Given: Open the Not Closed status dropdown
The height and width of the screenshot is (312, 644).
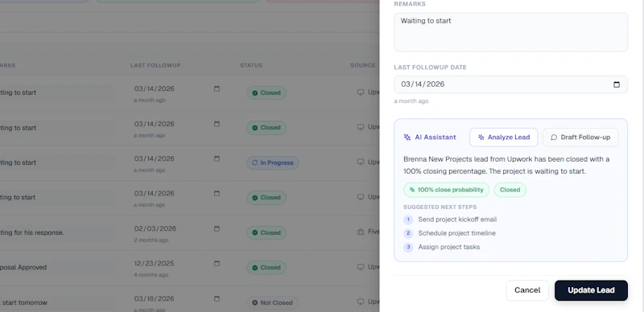Looking at the screenshot, I should click(272, 303).
